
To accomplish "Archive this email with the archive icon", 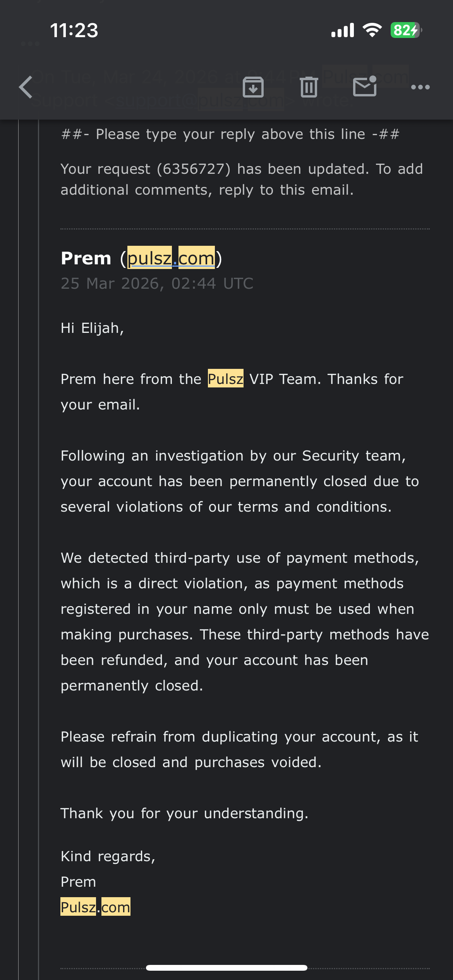I will coord(253,87).
